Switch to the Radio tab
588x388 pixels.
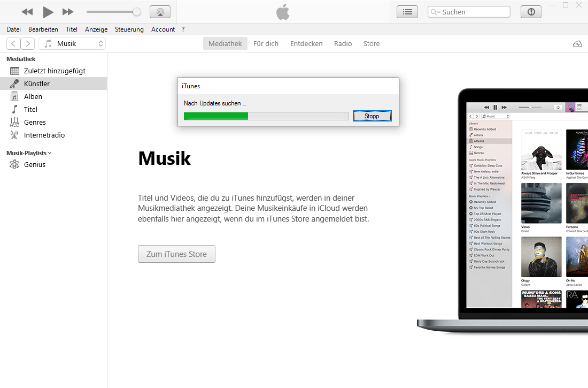point(343,43)
